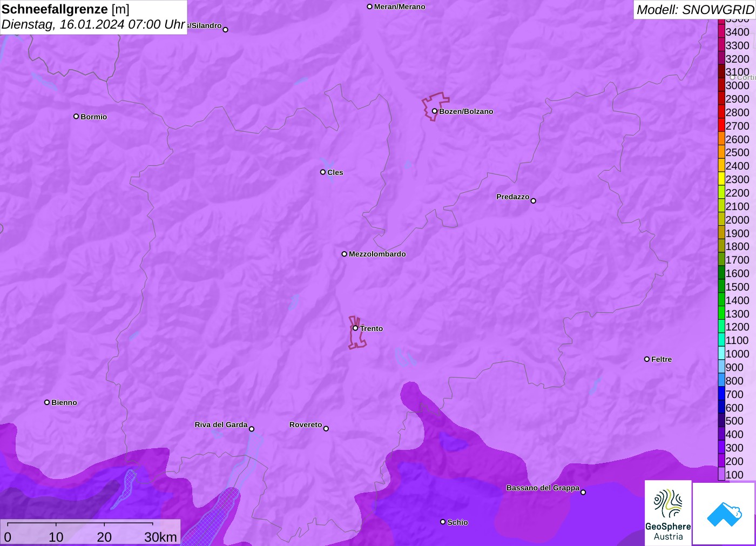Select the Mezzolombardo marker dot
The width and height of the screenshot is (756, 546).
tap(344, 254)
